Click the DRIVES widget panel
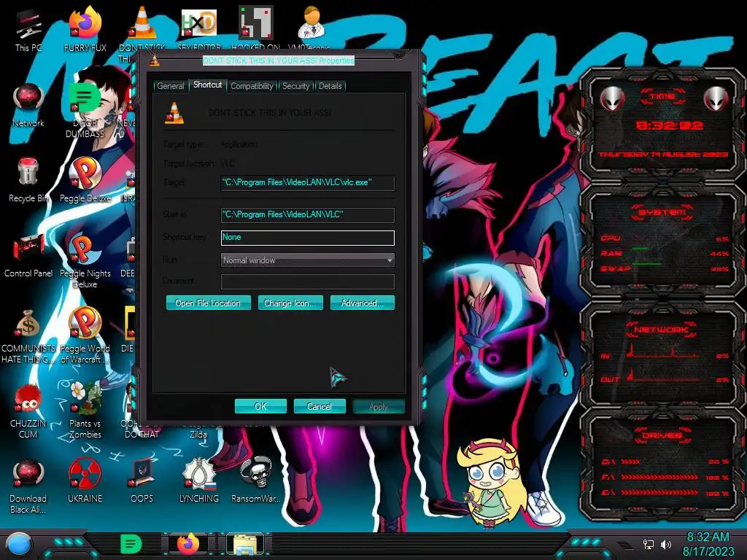The image size is (747, 560). click(662, 464)
